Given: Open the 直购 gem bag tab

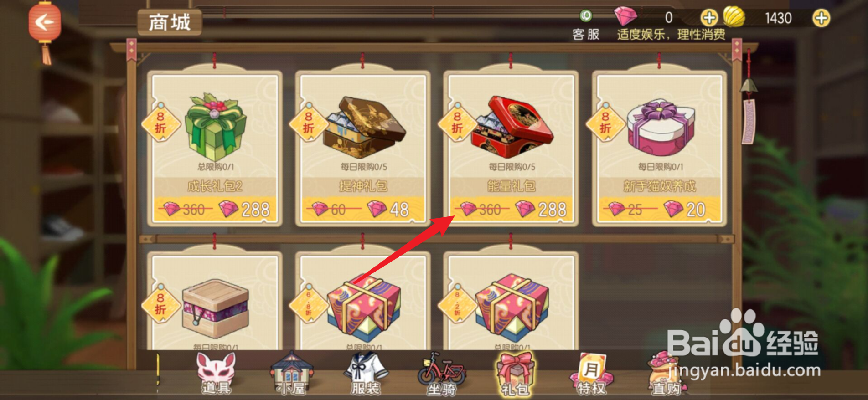Looking at the screenshot, I should [x=666, y=374].
